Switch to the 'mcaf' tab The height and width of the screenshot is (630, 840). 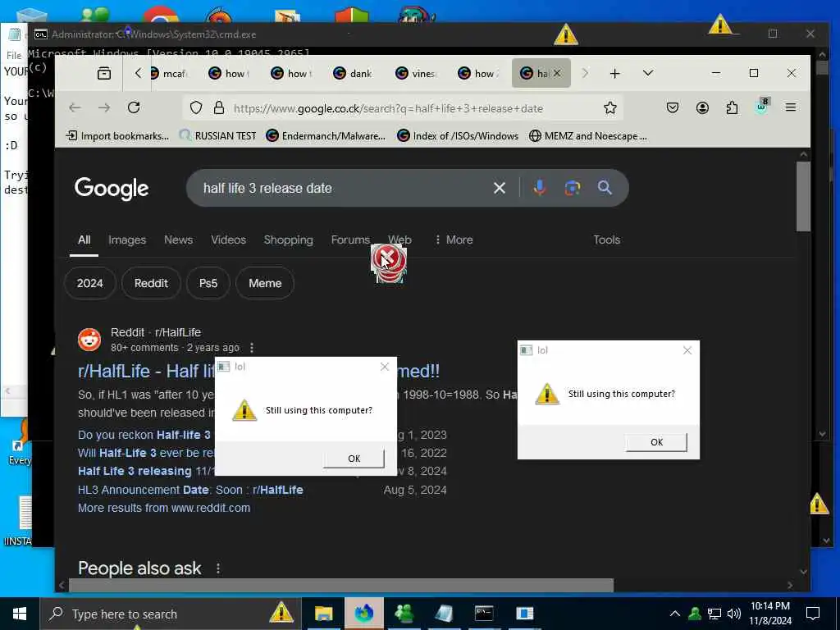click(169, 73)
